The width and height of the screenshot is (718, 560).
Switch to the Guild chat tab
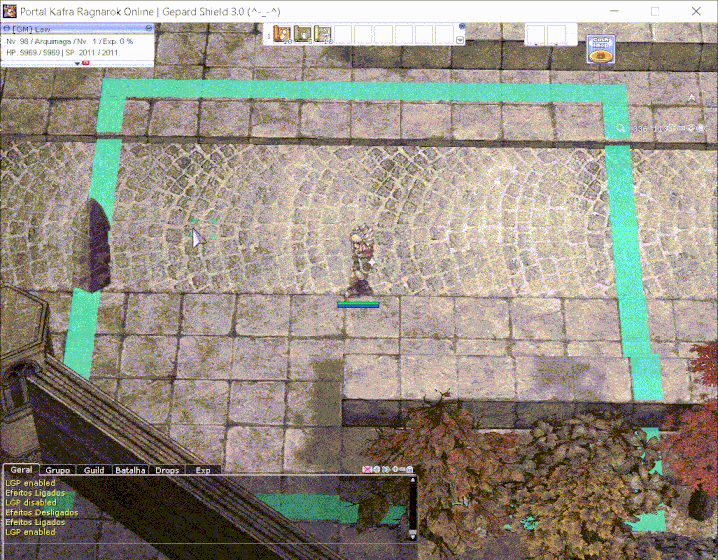click(x=94, y=469)
